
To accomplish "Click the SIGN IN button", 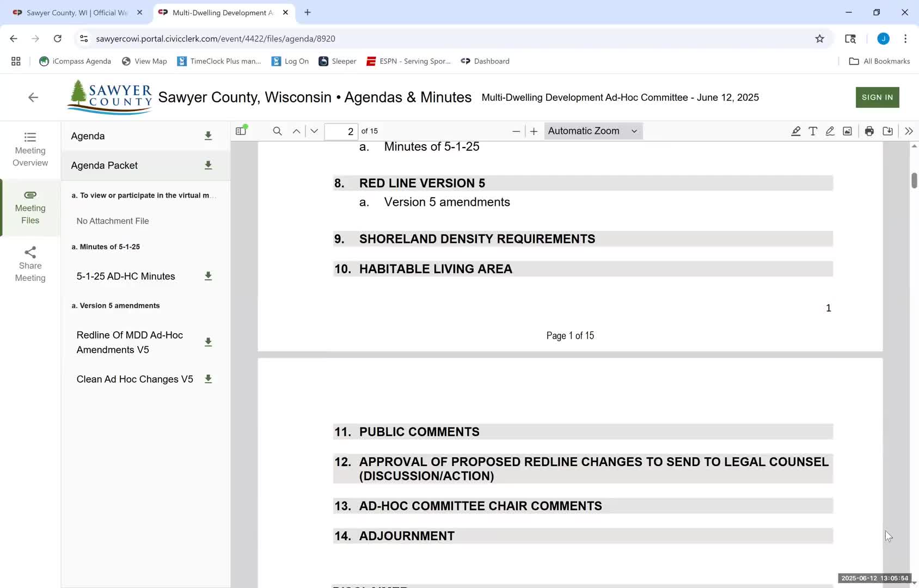I will (x=877, y=97).
